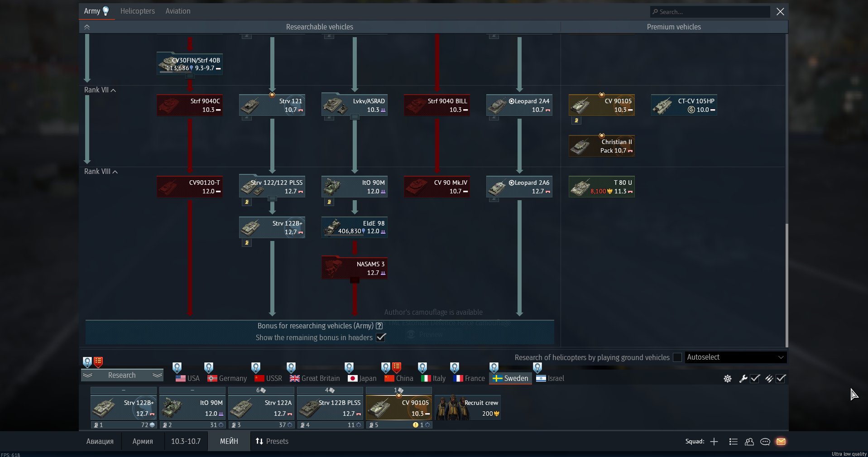Expand the CV30FIN/Strf 40B vehicle group
The width and height of the screenshot is (868, 457).
[190, 77]
